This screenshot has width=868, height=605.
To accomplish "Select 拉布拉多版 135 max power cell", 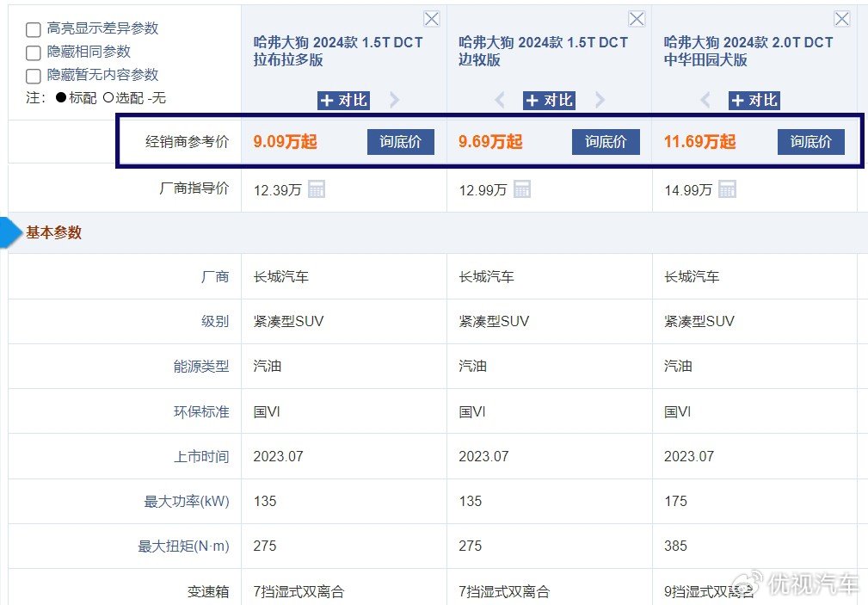I will 265,502.
